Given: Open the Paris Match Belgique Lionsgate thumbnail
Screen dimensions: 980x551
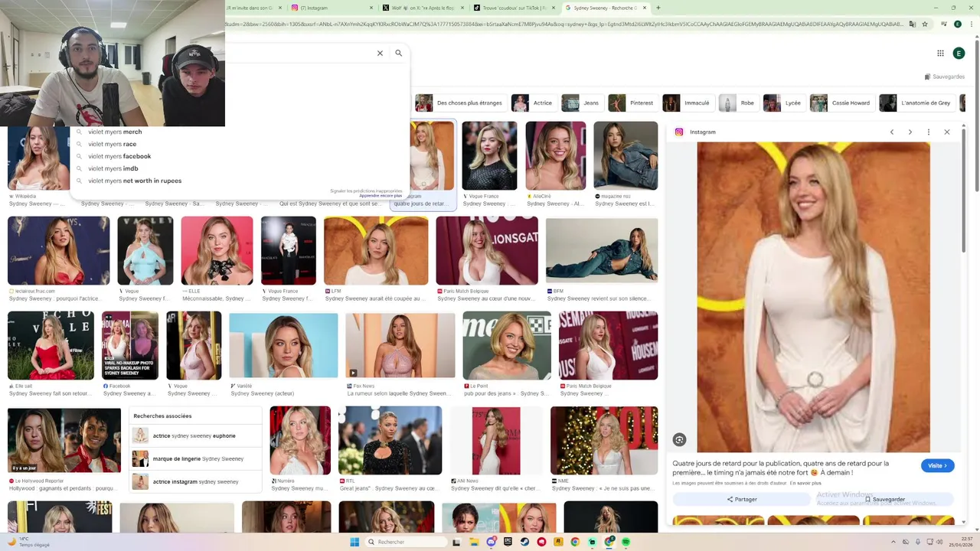Looking at the screenshot, I should point(487,250).
